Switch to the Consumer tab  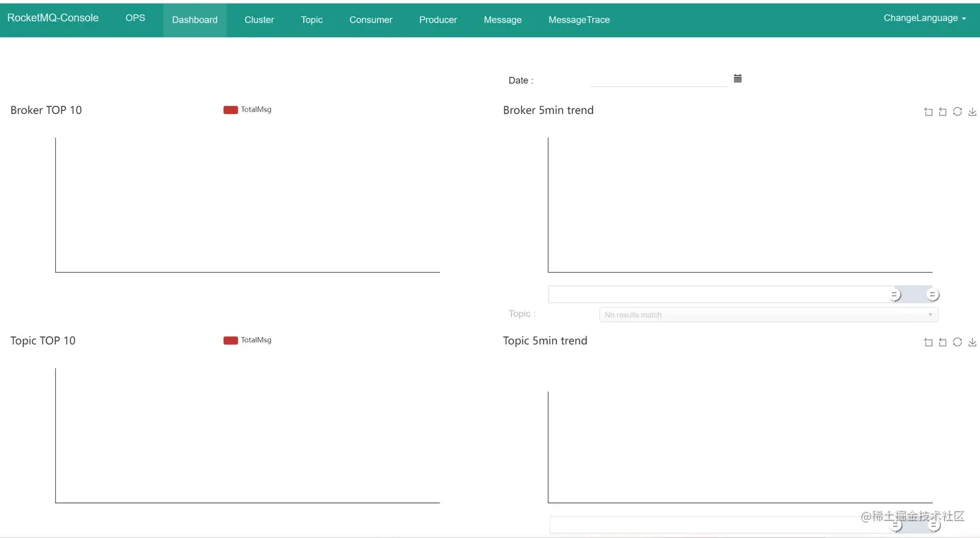click(371, 20)
